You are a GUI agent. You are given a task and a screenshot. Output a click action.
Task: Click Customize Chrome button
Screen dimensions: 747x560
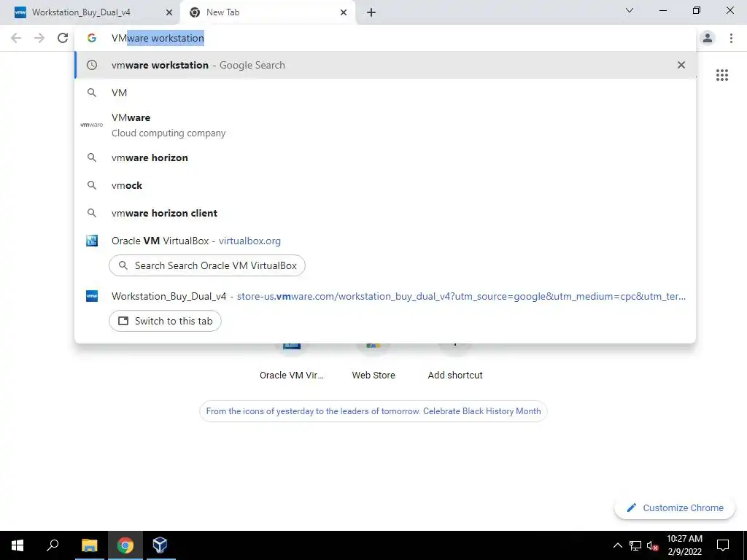tap(675, 507)
